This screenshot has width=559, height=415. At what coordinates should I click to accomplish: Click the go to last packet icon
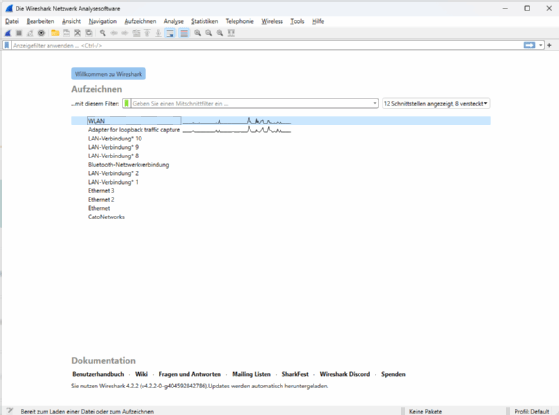tap(159, 33)
